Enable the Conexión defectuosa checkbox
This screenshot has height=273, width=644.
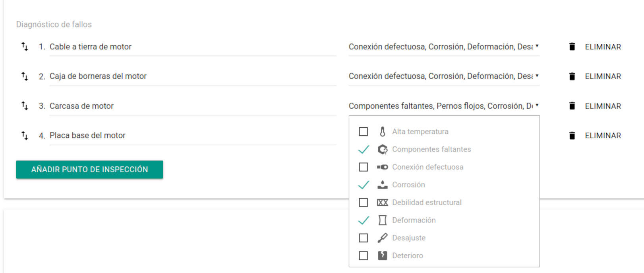coord(363,167)
